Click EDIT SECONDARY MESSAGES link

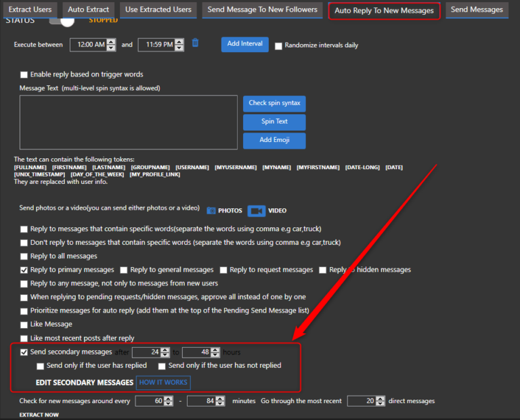[84, 383]
